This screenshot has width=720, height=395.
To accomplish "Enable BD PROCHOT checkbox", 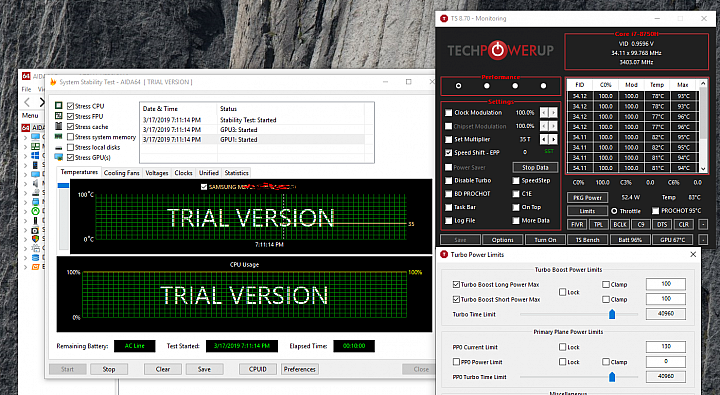I will (x=449, y=194).
